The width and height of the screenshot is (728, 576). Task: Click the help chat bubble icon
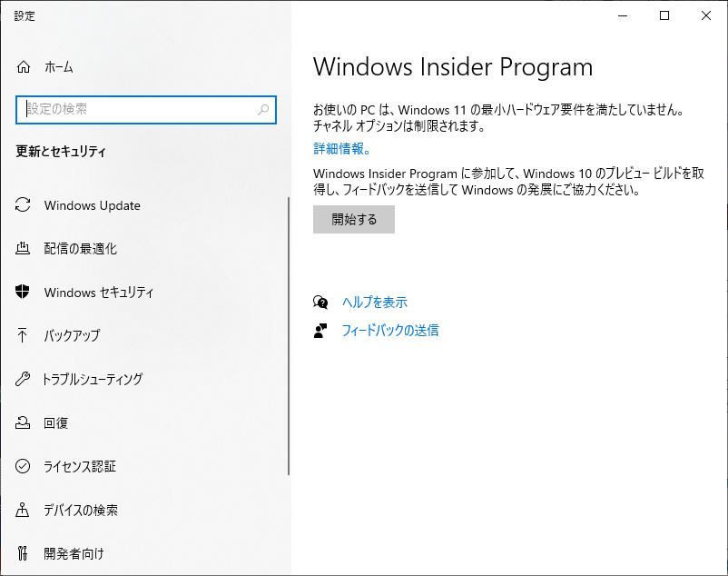[320, 303]
